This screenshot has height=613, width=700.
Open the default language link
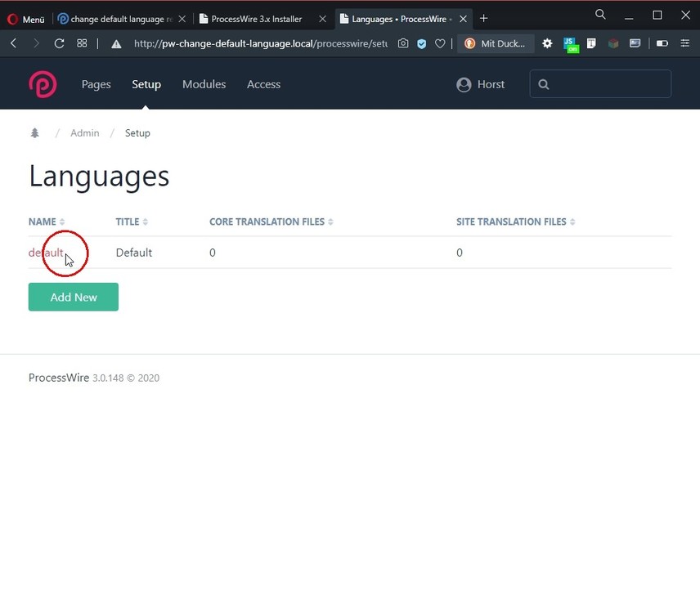45,253
